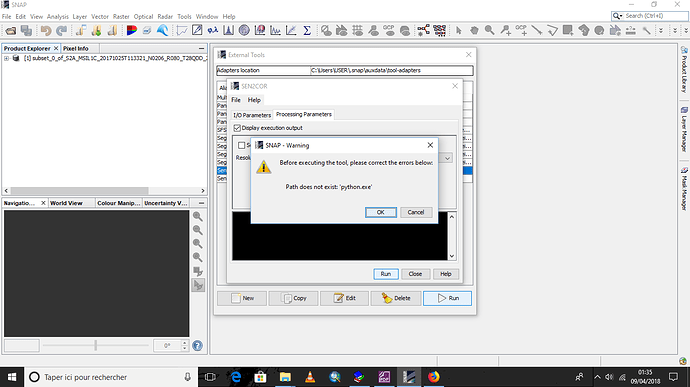Open the Histogram tool icon
This screenshot has height=387, width=690.
tap(228, 30)
